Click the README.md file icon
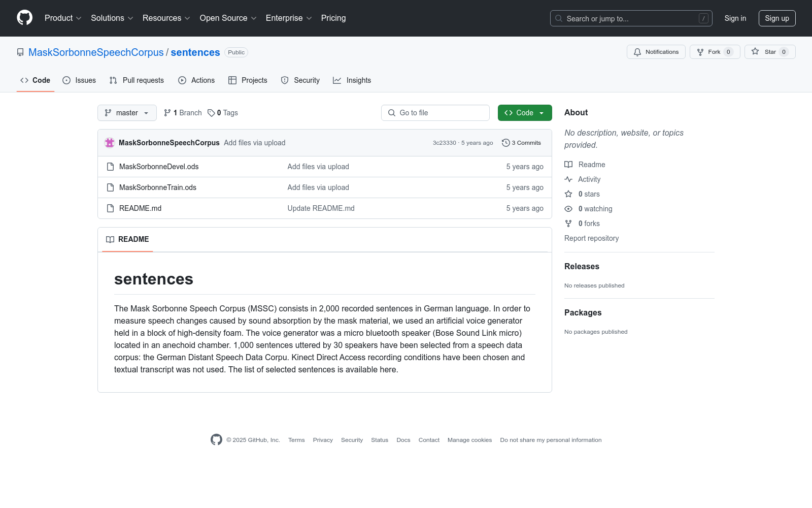This screenshot has height=508, width=812. 110,208
